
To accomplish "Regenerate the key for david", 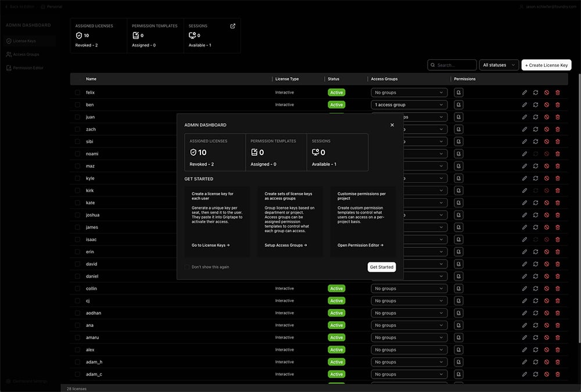I will tap(536, 264).
